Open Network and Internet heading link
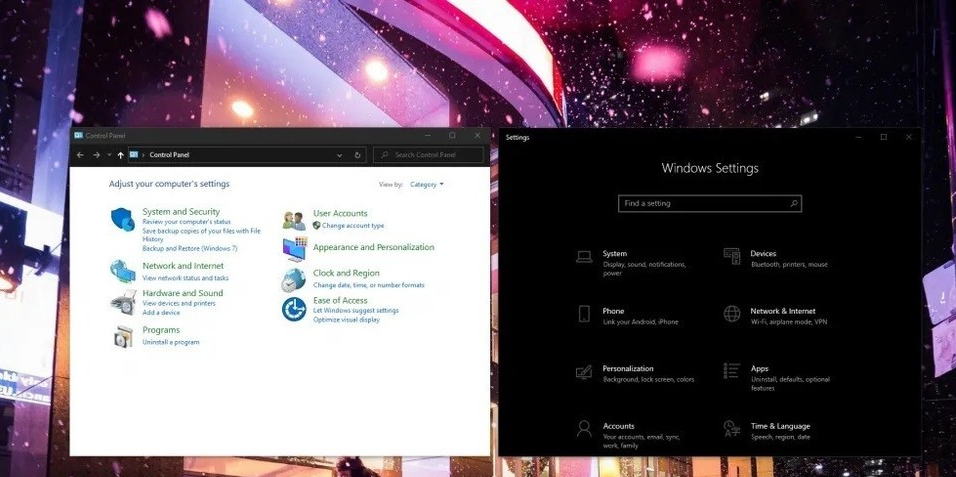 (x=183, y=266)
